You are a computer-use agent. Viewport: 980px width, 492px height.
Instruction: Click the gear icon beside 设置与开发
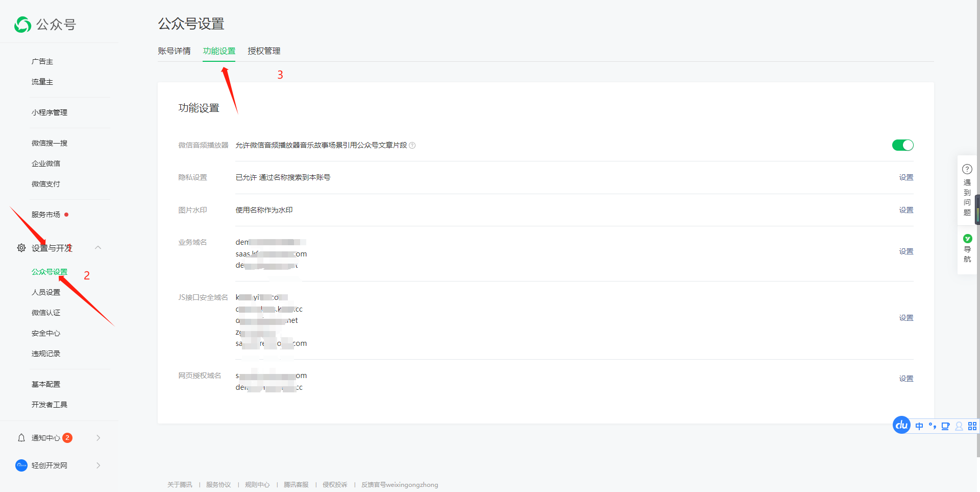click(21, 248)
